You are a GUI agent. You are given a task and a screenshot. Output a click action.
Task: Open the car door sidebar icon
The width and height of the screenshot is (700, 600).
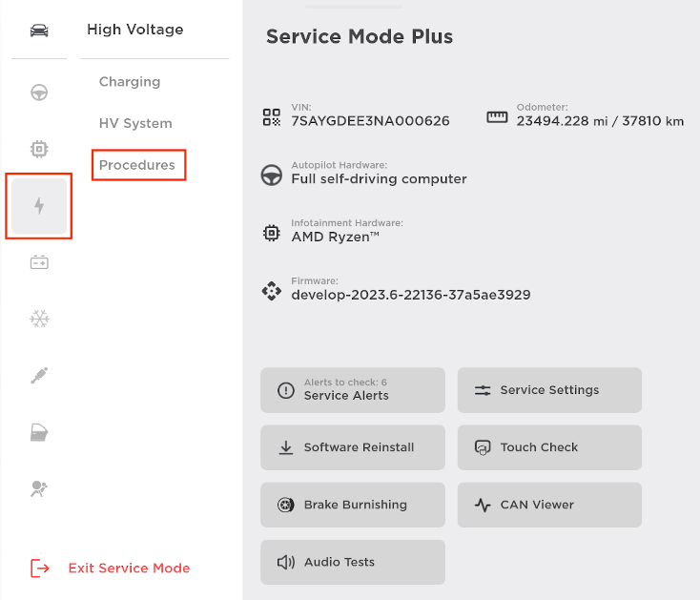click(x=39, y=433)
